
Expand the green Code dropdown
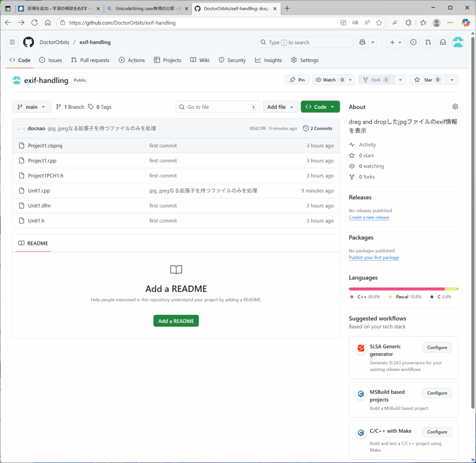320,107
